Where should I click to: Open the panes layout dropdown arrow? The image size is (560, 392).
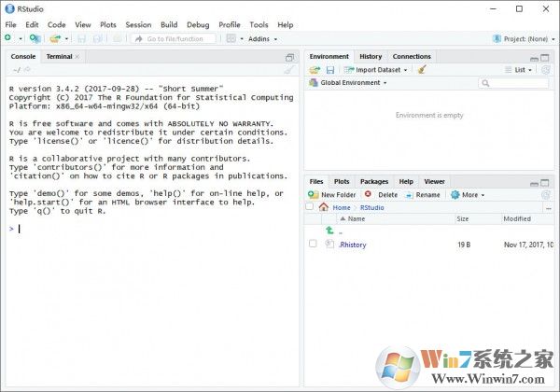(x=242, y=39)
